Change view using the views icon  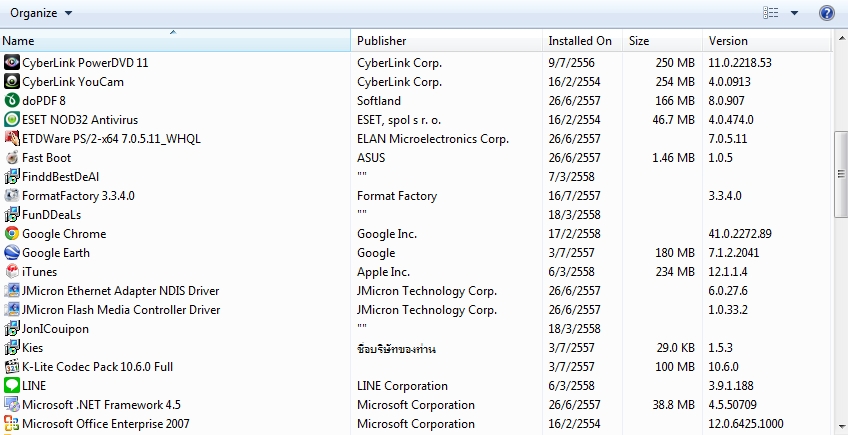coord(771,13)
